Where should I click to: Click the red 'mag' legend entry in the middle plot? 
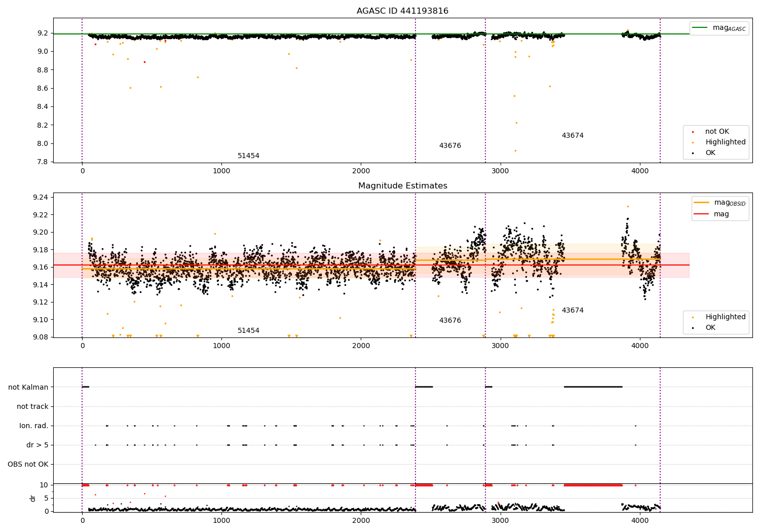711,214
